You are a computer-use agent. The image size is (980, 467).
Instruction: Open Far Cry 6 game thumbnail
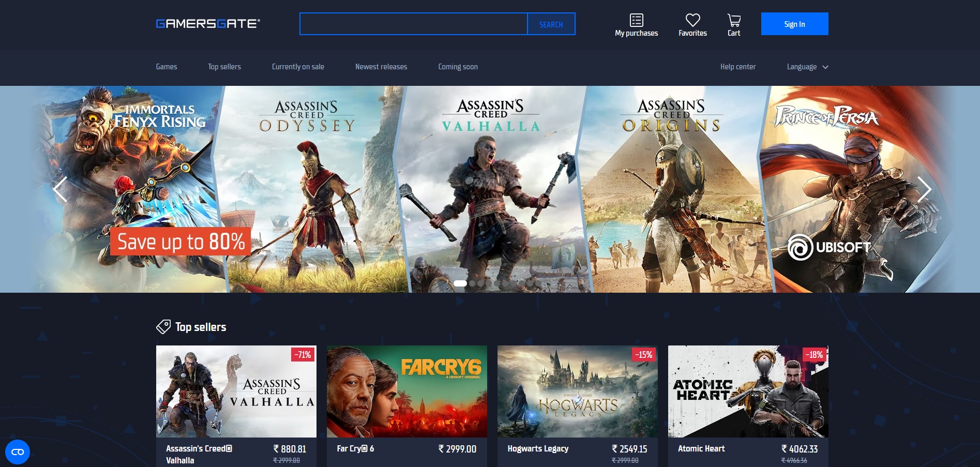407,391
